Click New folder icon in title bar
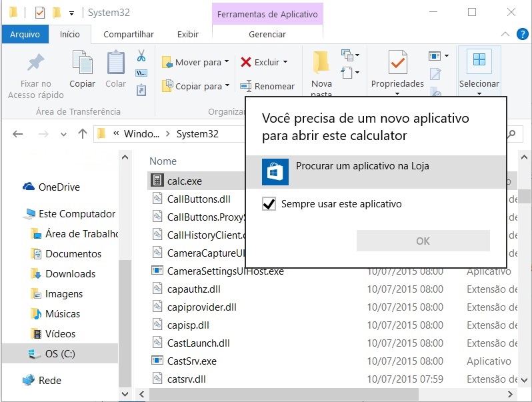This screenshot has width=532, height=402. [x=56, y=13]
